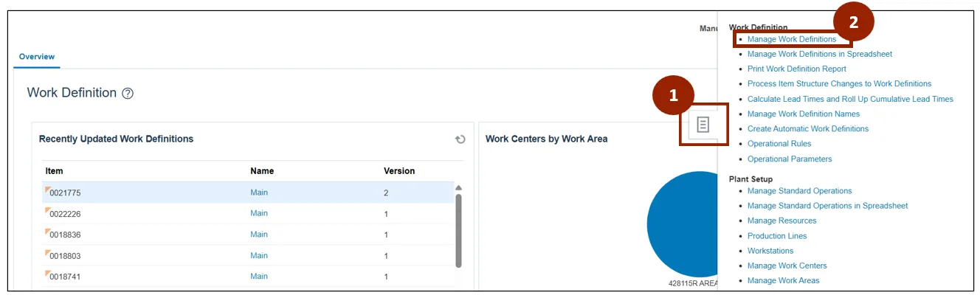
Task: Open the Tasks panel drawer icon
Action: pyautogui.click(x=703, y=125)
